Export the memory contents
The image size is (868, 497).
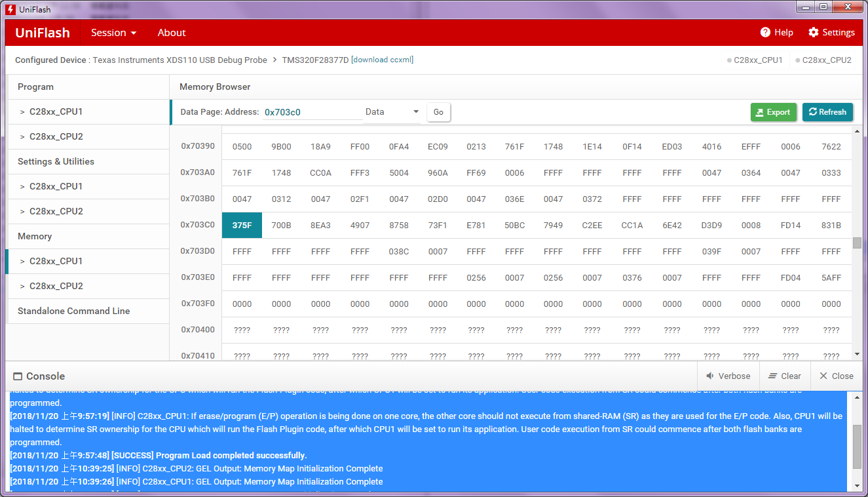[x=774, y=112]
